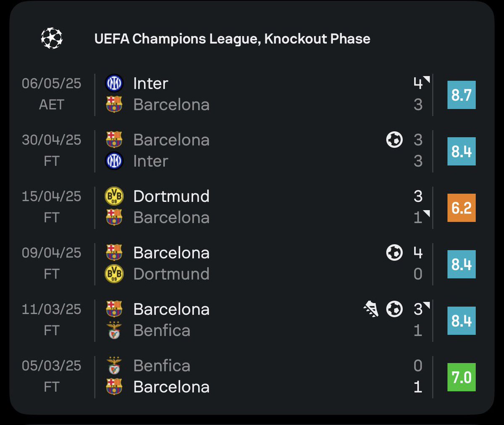Select Benfica crest in 05/03/25 match
504x425 pixels.
pos(114,365)
